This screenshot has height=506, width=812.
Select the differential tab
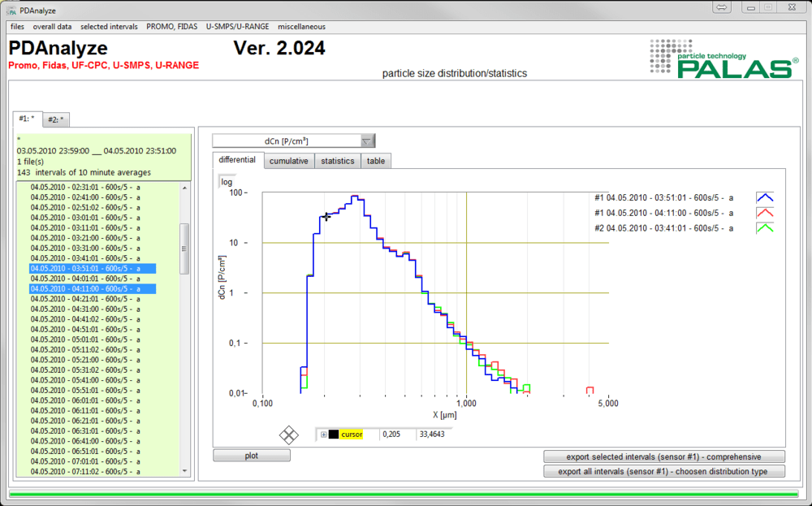pyautogui.click(x=237, y=159)
